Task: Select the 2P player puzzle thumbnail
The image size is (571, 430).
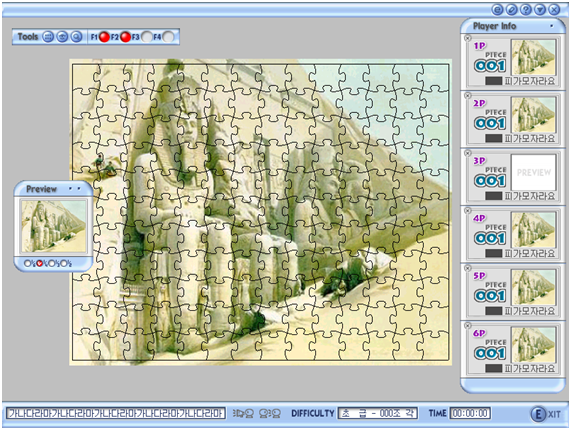Action: click(533, 115)
